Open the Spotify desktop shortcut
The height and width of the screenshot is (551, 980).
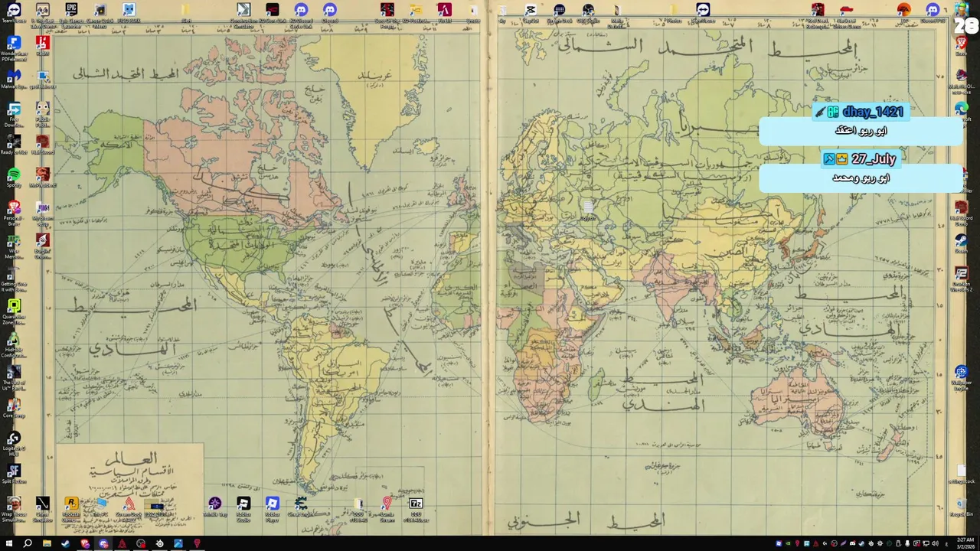[14, 176]
